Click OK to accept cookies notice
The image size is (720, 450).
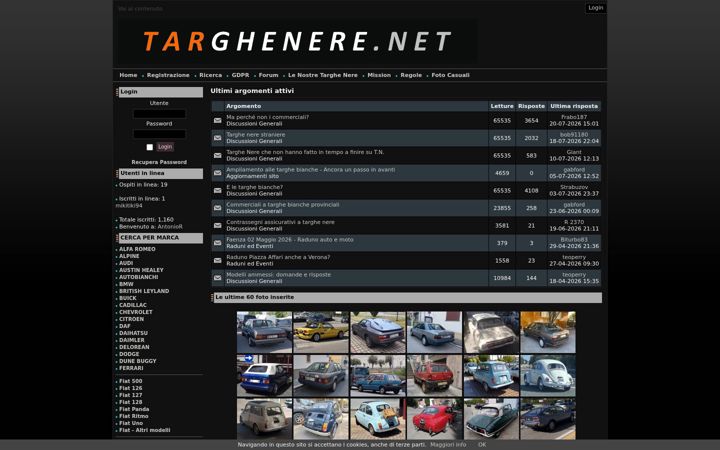482,444
